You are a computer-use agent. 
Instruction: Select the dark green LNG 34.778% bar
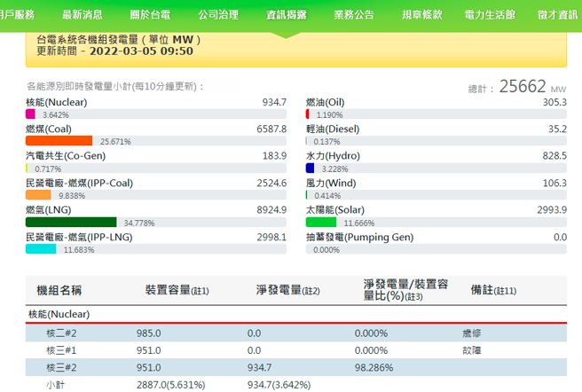(x=71, y=222)
